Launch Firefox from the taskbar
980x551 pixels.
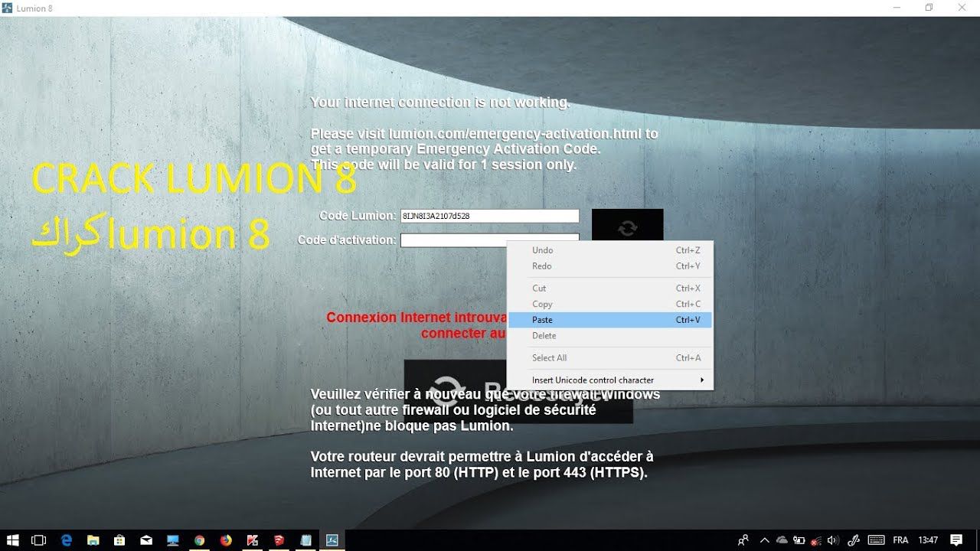click(226, 540)
